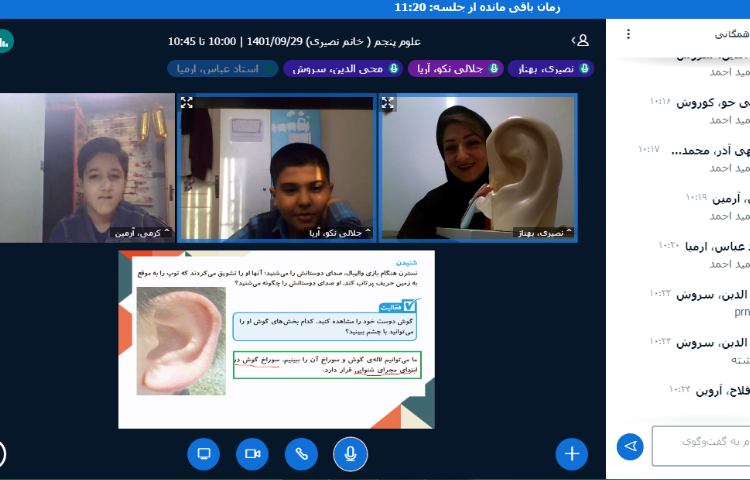This screenshot has width=750, height=480.
Task: Send the chat message with the paper-plane button
Action: click(x=630, y=447)
